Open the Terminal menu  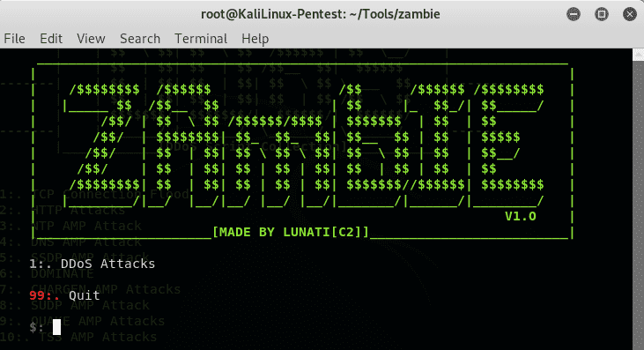click(201, 39)
